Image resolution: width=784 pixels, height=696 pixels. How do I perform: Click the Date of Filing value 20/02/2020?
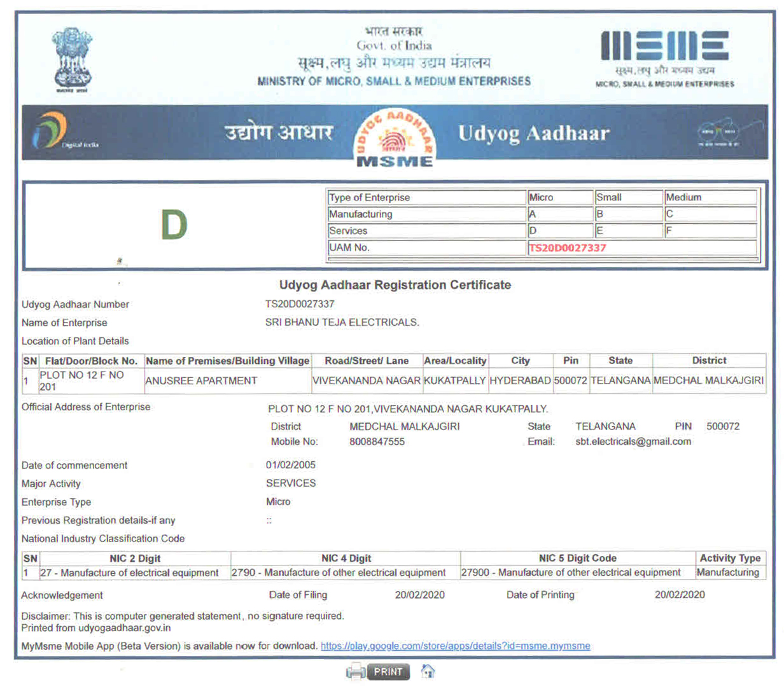[x=419, y=595]
